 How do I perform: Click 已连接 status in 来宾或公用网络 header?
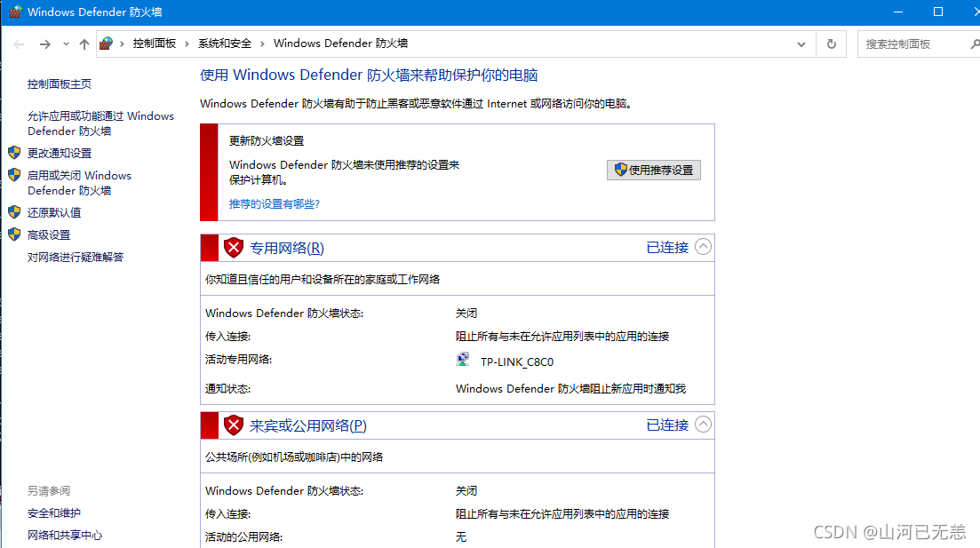[x=667, y=425]
